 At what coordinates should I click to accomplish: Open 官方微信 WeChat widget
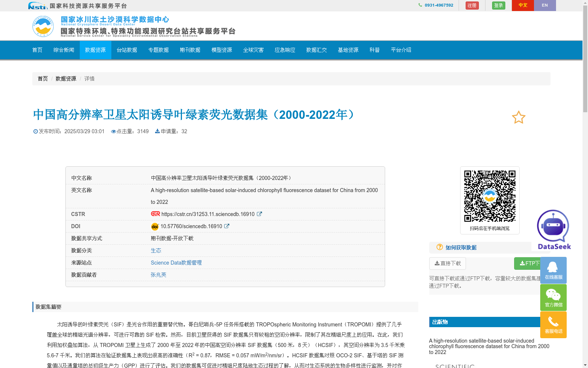[553, 298]
